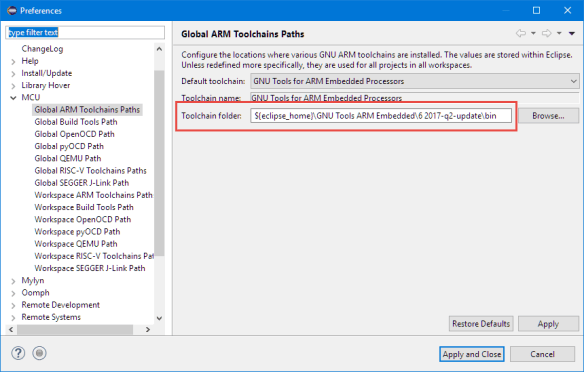This screenshot has height=372, width=584.
Task: Click the back navigation arrow icon
Action: (521, 34)
